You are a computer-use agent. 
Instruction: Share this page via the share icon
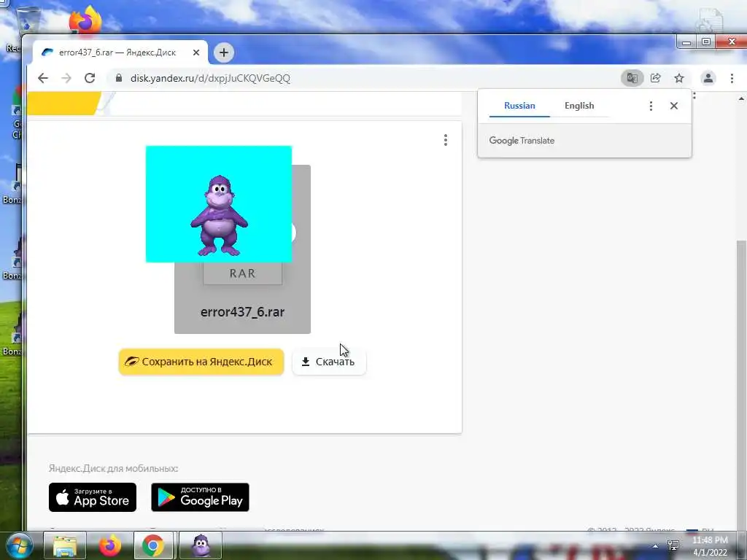coord(656,78)
